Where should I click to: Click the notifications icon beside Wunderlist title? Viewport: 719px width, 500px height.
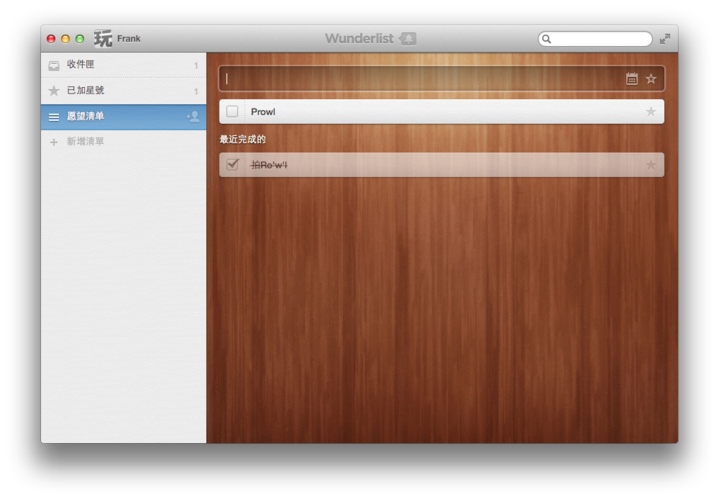(408, 39)
